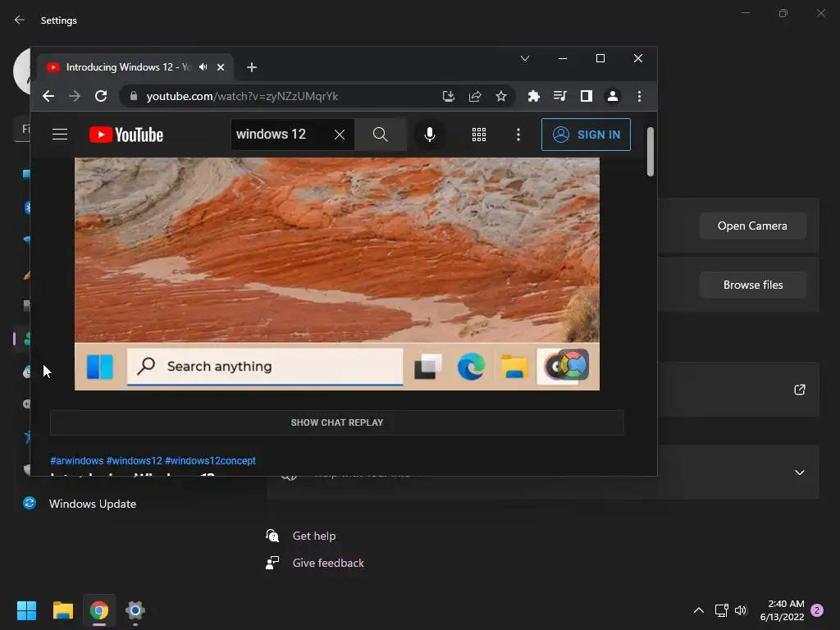Image resolution: width=840 pixels, height=630 pixels.
Task: Open media controls icon in Chrome toolbar
Action: [559, 97]
